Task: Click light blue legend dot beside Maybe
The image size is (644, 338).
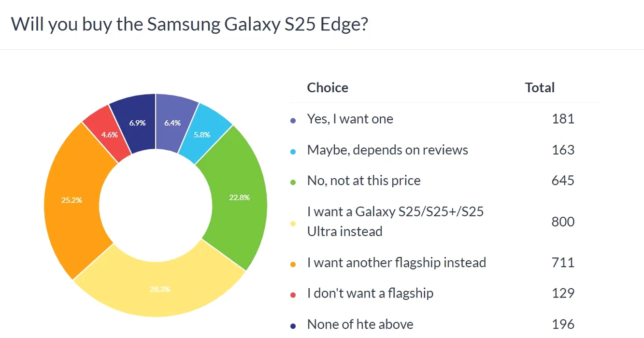Action: (293, 151)
